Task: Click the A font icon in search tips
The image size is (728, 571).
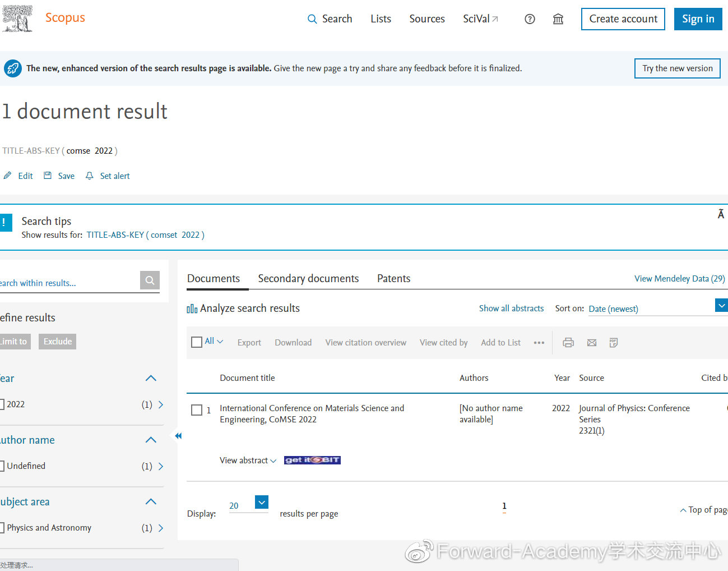Action: (721, 214)
